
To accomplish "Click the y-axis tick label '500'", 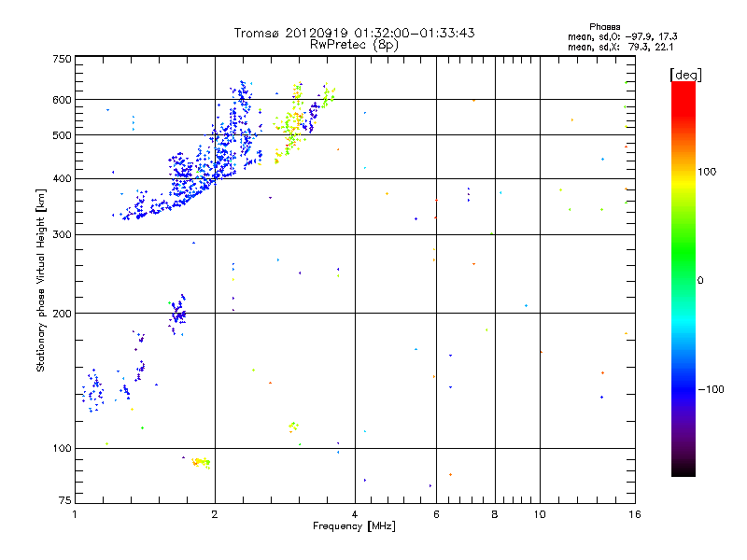I will (62, 135).
